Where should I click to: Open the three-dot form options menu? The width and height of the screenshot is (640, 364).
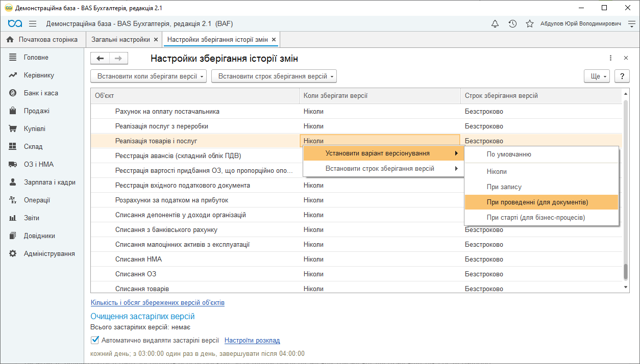coord(610,58)
